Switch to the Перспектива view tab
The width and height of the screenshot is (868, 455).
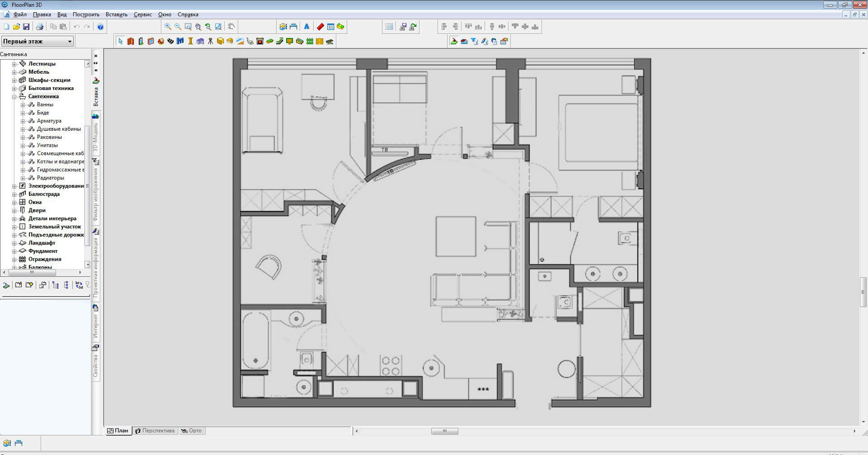(x=155, y=431)
